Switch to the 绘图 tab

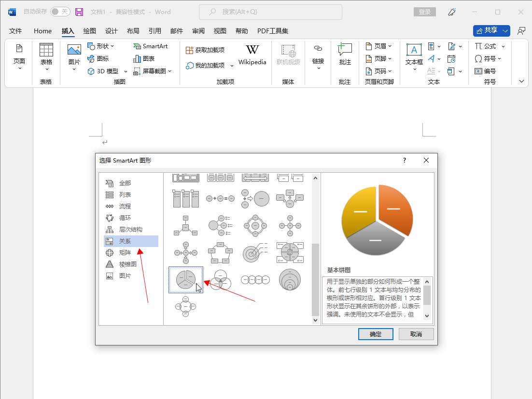pos(90,31)
